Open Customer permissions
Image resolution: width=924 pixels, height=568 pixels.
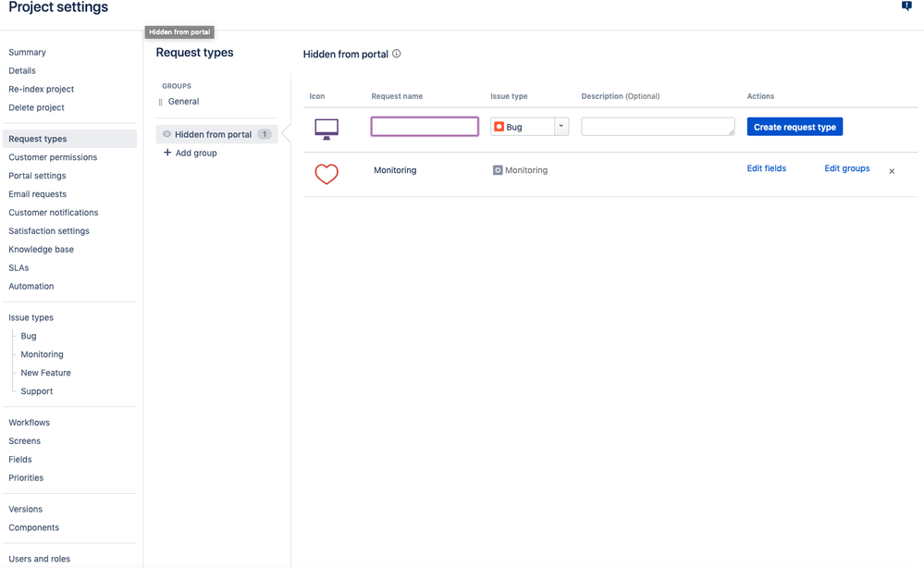(53, 157)
